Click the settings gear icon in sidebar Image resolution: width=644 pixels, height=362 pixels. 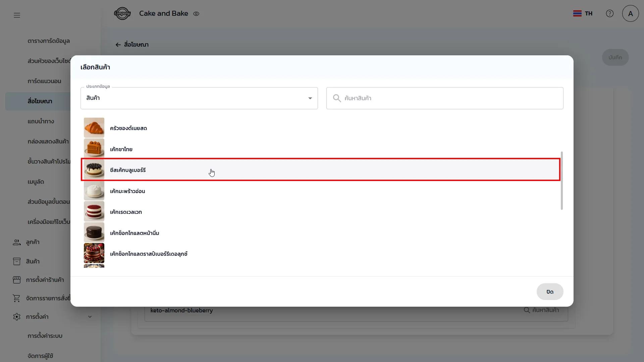(x=16, y=316)
